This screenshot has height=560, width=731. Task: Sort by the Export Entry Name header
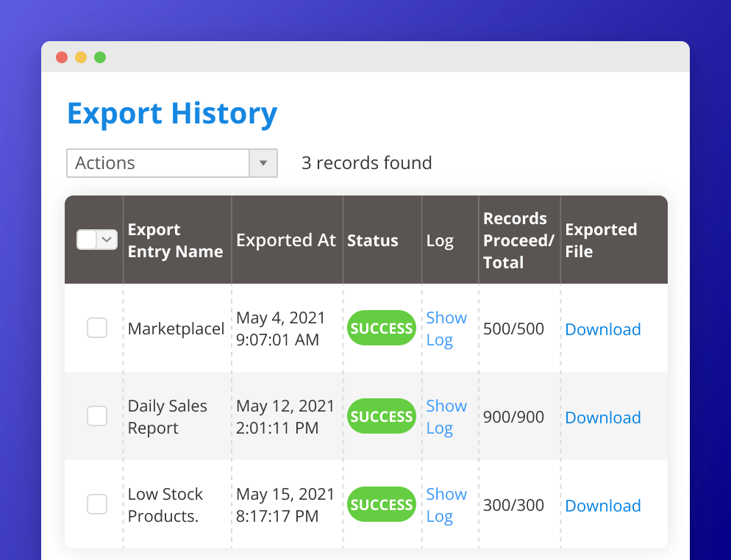(x=175, y=240)
